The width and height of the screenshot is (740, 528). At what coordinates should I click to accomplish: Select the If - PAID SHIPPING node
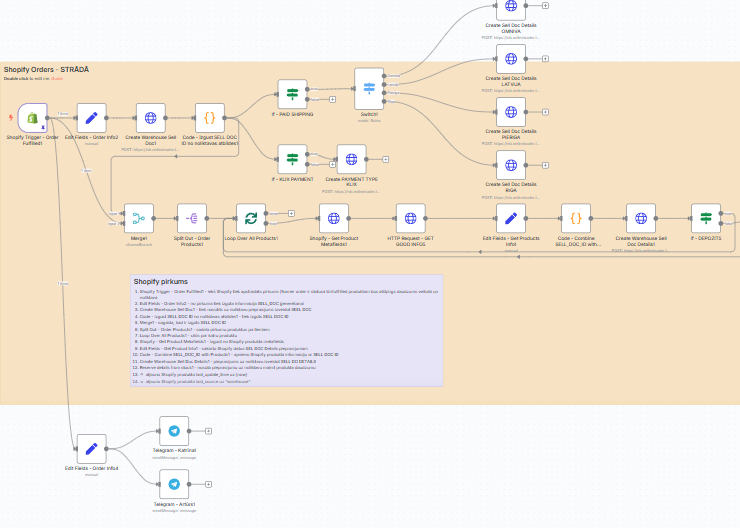(293, 94)
